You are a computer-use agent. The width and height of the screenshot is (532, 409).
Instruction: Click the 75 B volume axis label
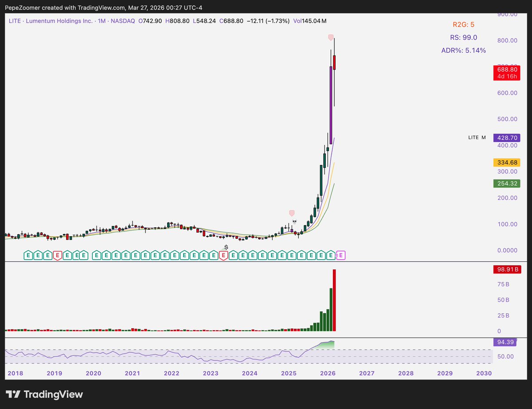(x=503, y=284)
